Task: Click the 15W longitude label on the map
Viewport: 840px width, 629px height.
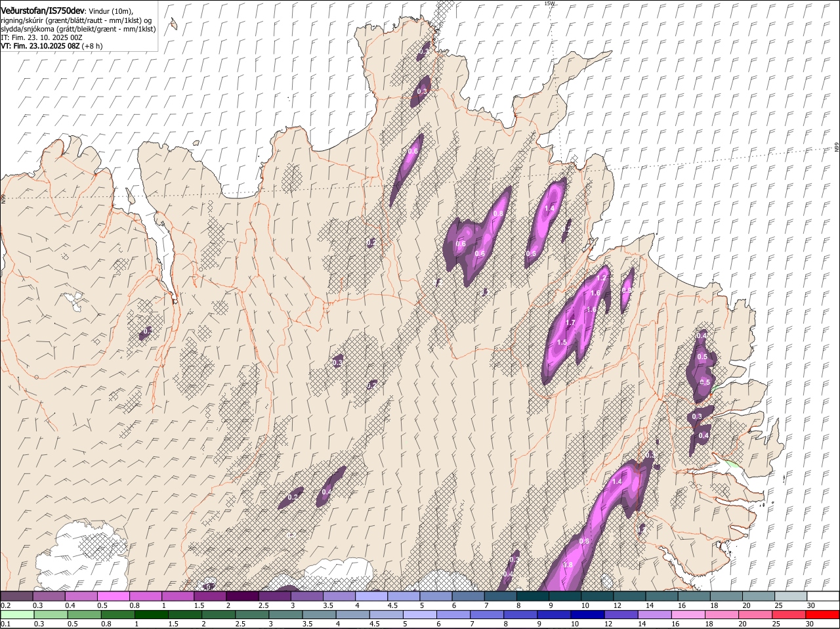Action: (549, 4)
